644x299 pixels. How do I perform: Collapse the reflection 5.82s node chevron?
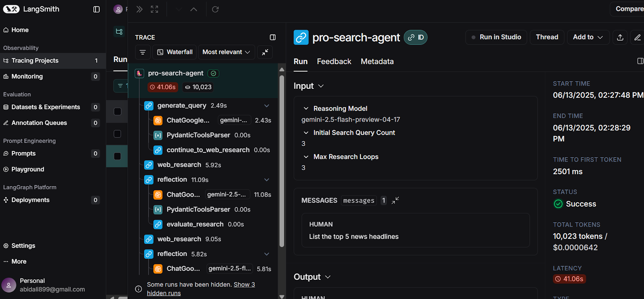tap(266, 254)
